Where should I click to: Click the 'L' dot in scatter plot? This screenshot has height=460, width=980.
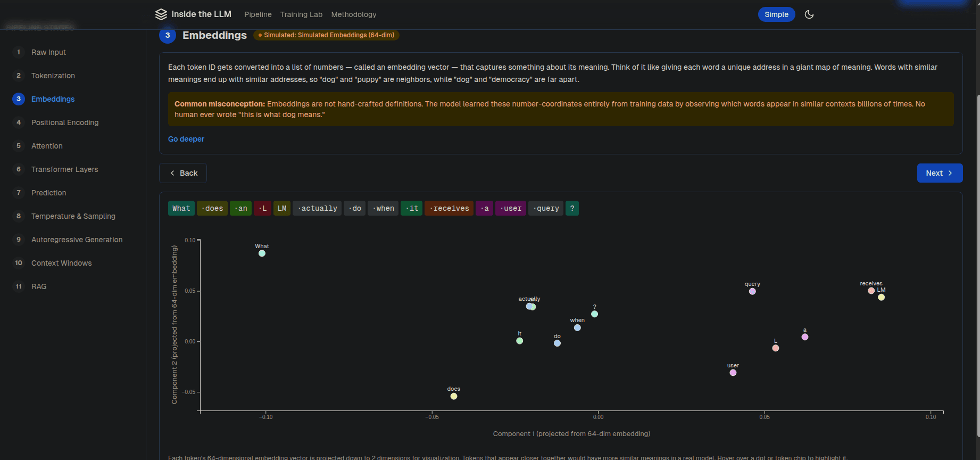776,348
